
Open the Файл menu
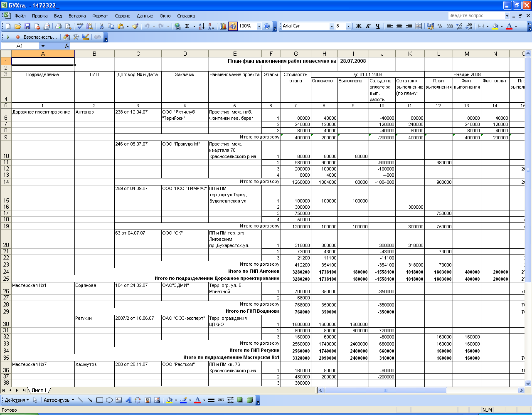point(20,16)
